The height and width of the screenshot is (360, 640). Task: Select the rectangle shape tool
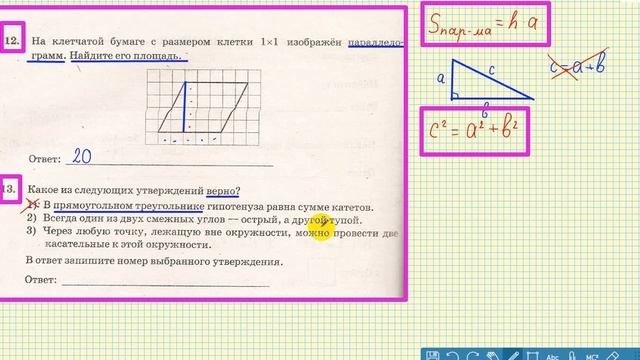[x=532, y=356]
